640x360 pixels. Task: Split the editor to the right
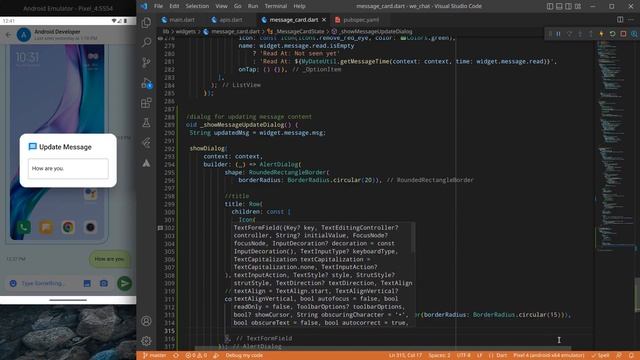coord(620,20)
